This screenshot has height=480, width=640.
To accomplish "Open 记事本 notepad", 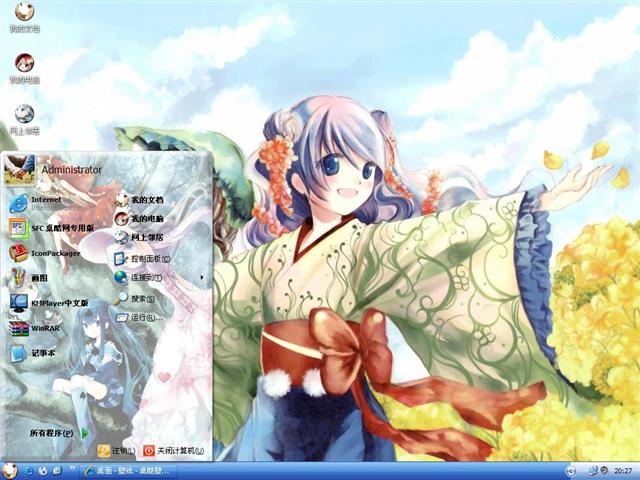I will click(x=33, y=353).
